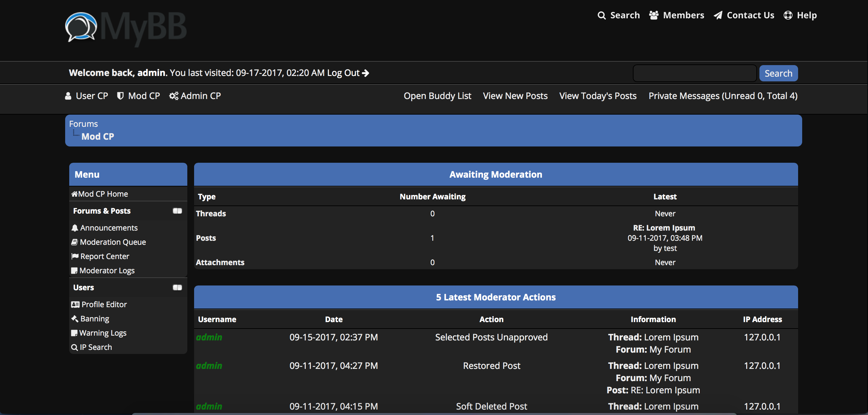Open Moderation Queue from the menu

tap(113, 242)
